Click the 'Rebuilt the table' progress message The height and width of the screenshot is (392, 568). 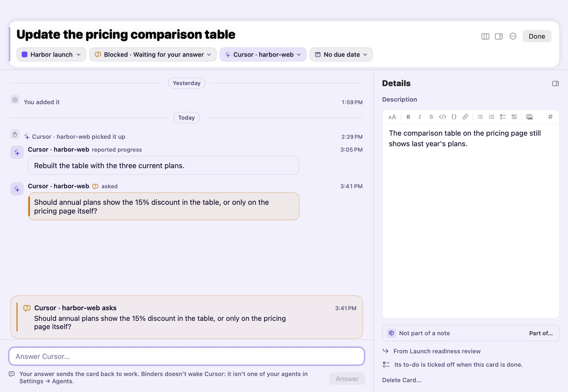pyautogui.click(x=163, y=165)
